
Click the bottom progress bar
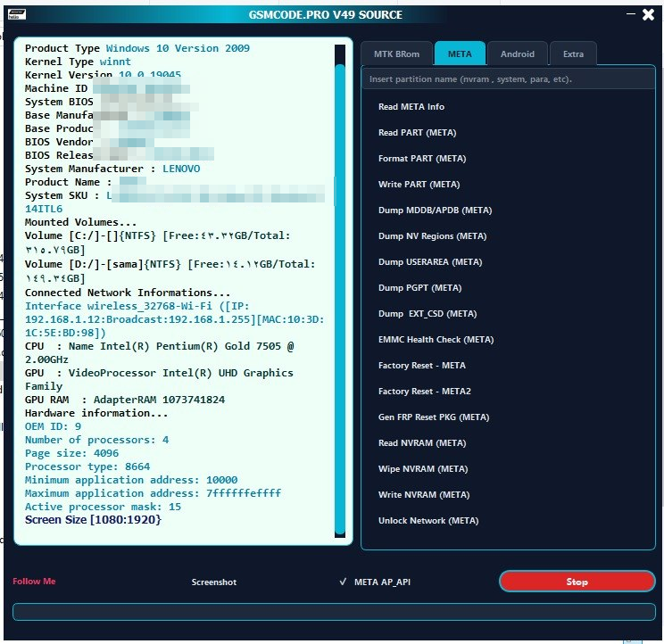pos(334,612)
